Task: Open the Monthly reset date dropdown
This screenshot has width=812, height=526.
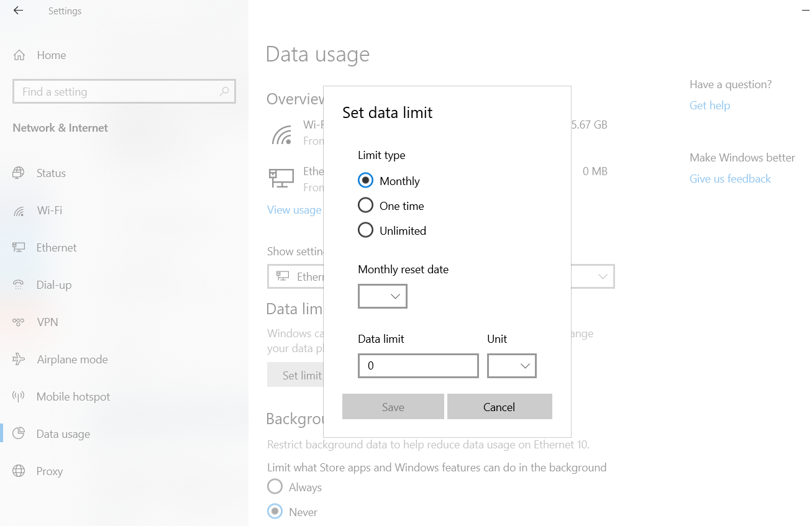Action: pyautogui.click(x=383, y=297)
